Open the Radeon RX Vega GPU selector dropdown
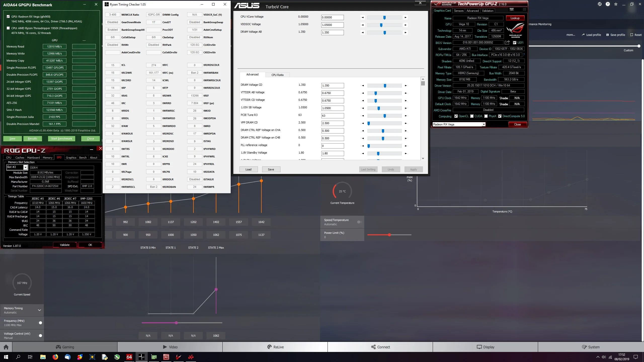Image resolution: width=644 pixels, height=362 pixels. (x=484, y=124)
